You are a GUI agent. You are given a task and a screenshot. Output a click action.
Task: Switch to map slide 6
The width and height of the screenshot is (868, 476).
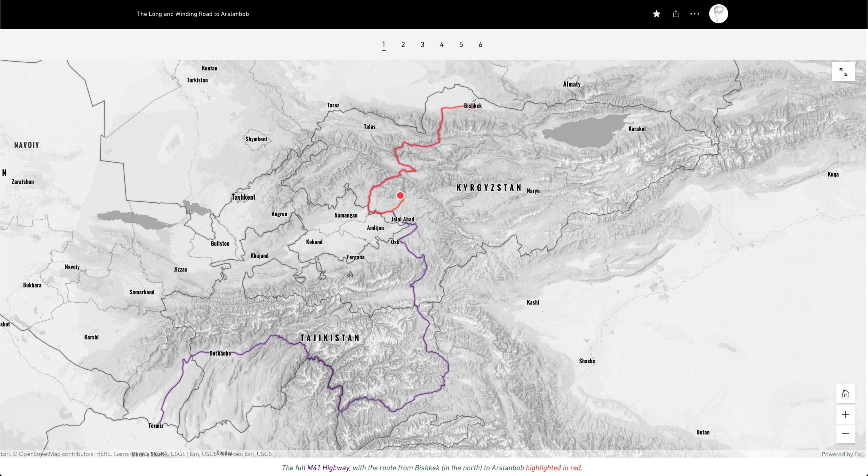[x=480, y=44]
